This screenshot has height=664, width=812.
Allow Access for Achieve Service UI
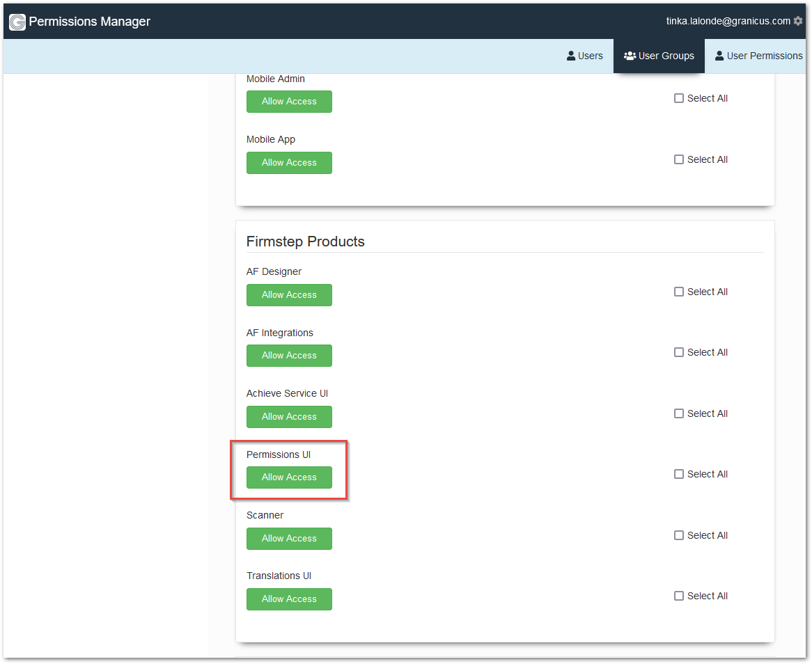[x=289, y=417]
